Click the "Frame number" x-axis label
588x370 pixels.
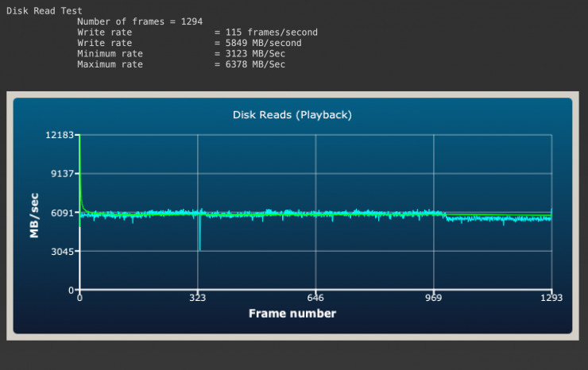tap(292, 314)
